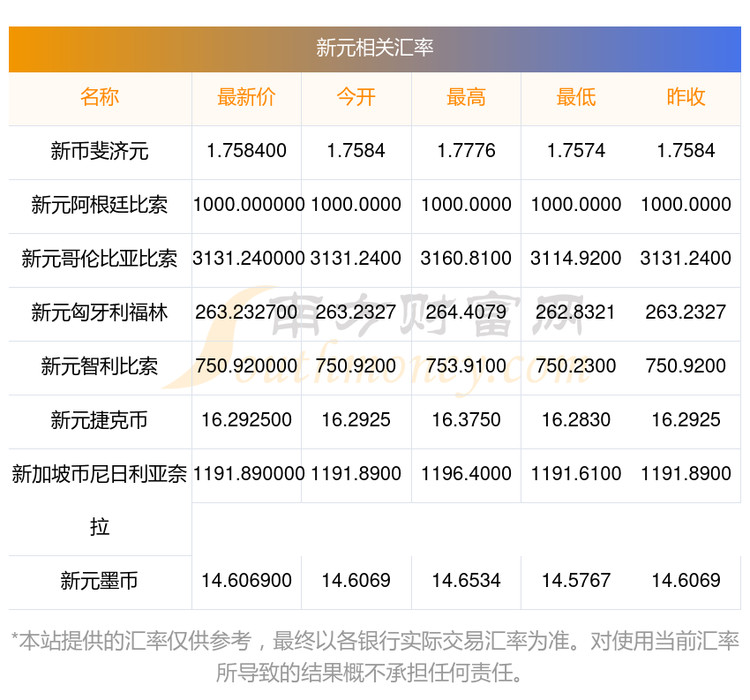This screenshot has height=700, width=750.
Task: Click the low value 1191.6100
Action: coord(576,474)
